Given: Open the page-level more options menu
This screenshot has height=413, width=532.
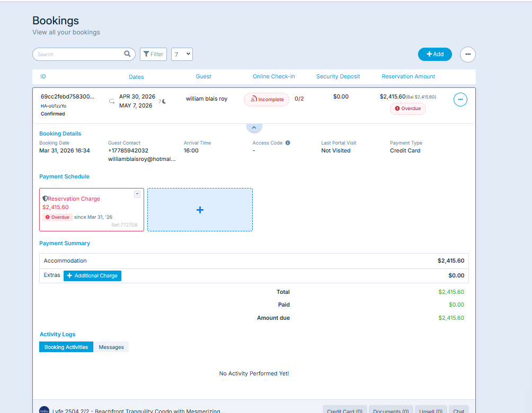Looking at the screenshot, I should coord(467,55).
